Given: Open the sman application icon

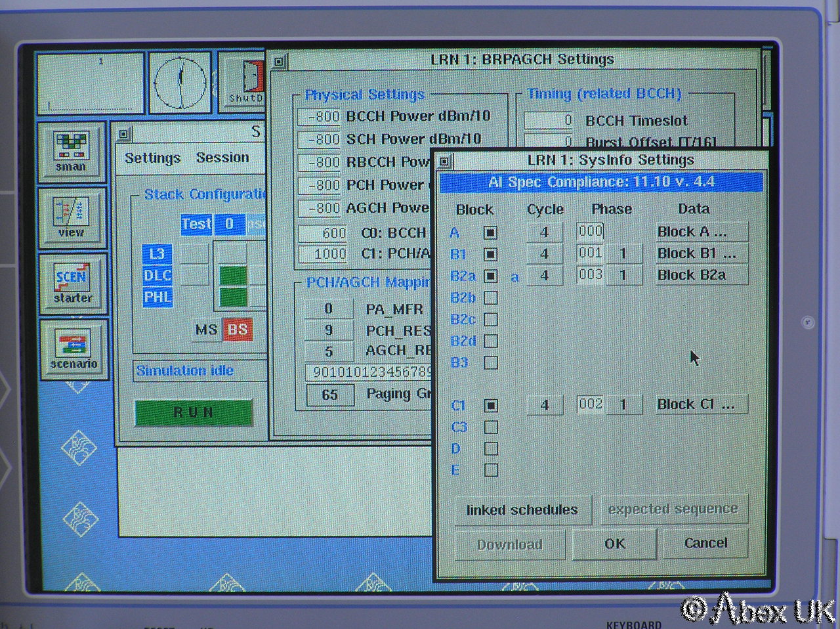Looking at the screenshot, I should pos(71,149).
